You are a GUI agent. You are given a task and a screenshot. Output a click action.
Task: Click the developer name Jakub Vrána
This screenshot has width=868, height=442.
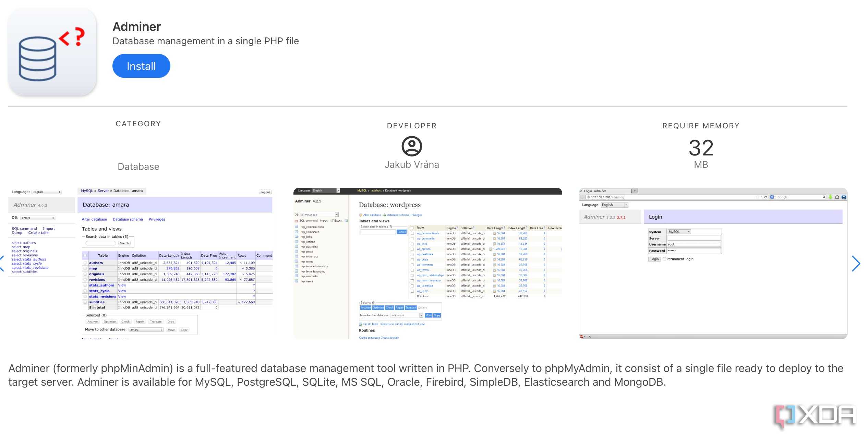pos(412,165)
